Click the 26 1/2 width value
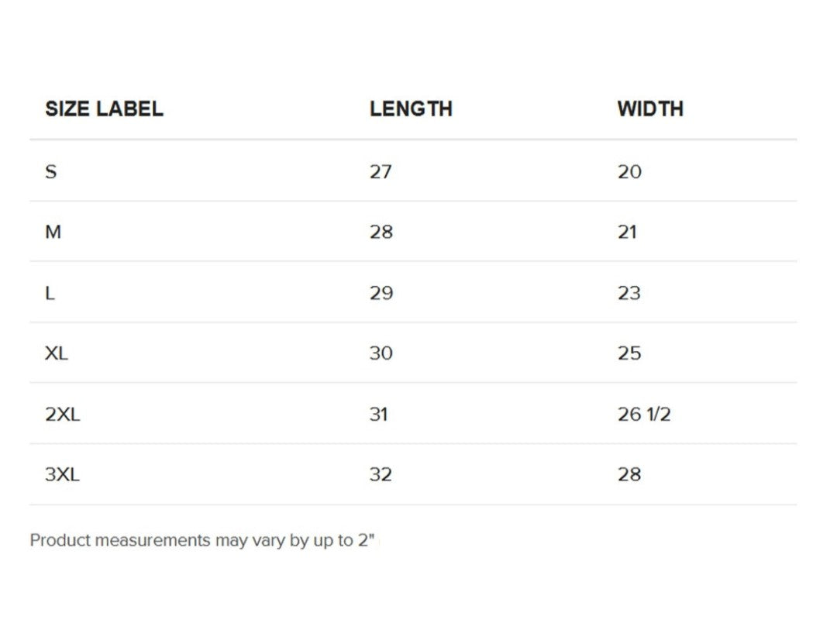837x644 pixels. pyautogui.click(x=644, y=415)
